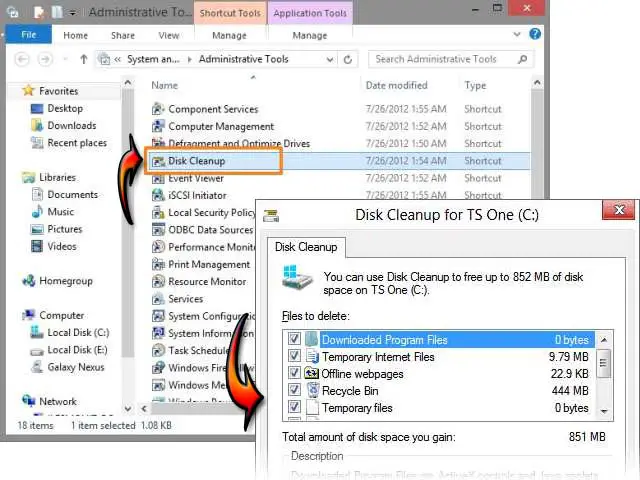Select the Local Security Policy icon
The image size is (640, 480).
pos(158,213)
